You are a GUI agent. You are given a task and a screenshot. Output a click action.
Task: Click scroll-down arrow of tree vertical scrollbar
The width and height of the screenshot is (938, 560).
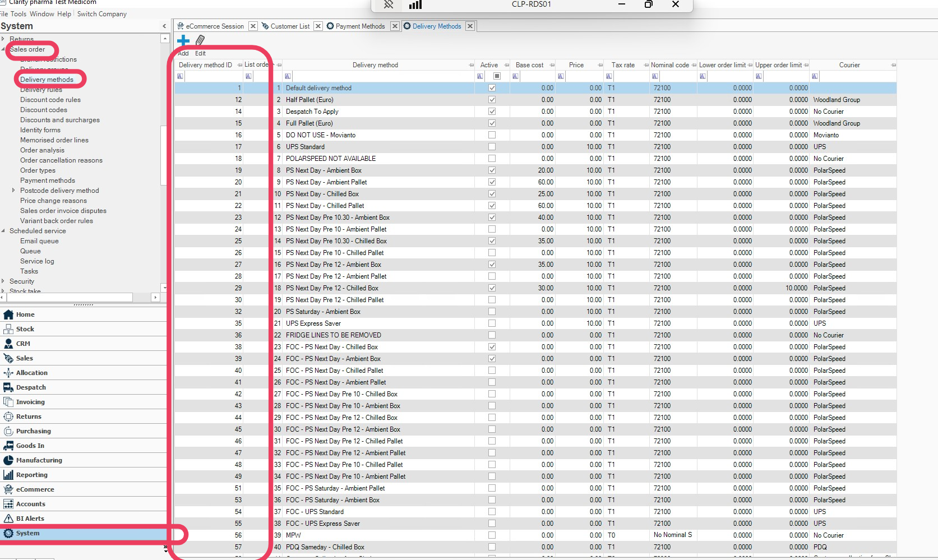click(x=164, y=288)
